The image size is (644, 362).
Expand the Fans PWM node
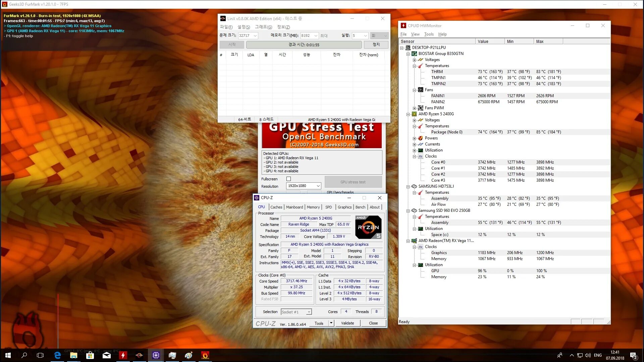coord(414,108)
